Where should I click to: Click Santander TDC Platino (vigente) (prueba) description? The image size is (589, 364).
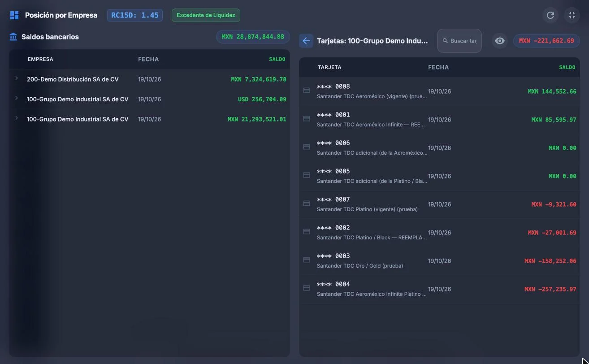coord(367,209)
